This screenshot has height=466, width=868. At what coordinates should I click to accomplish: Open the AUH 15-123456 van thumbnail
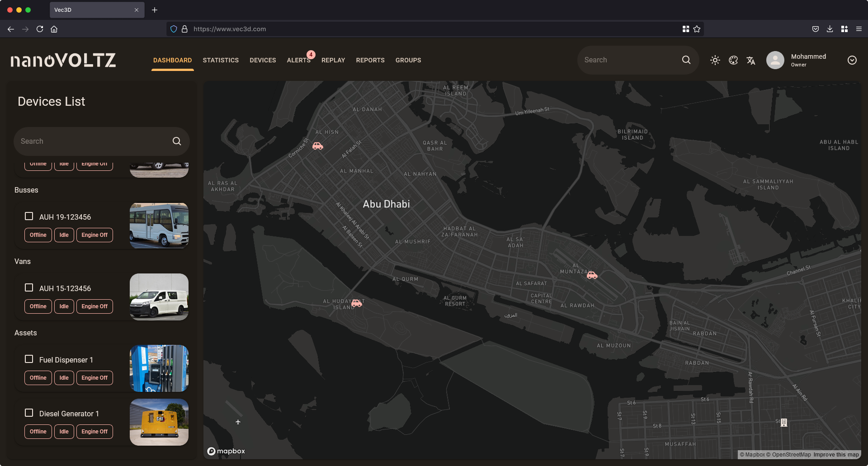[159, 297]
